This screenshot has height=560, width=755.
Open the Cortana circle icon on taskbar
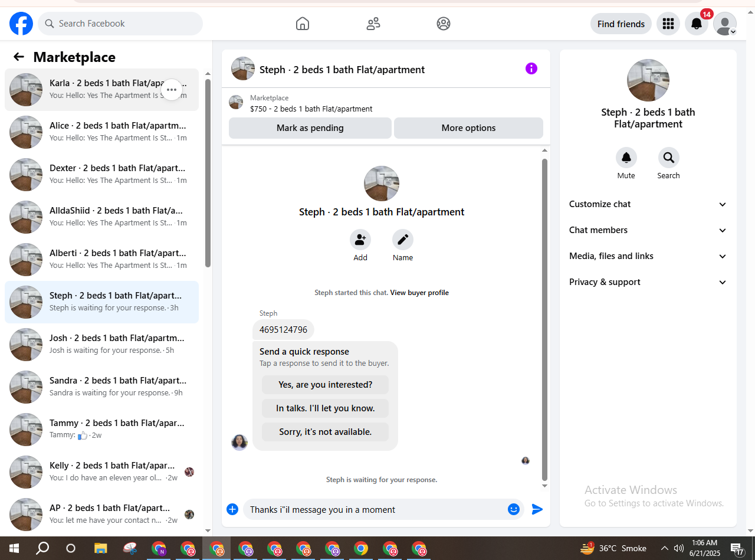71,548
